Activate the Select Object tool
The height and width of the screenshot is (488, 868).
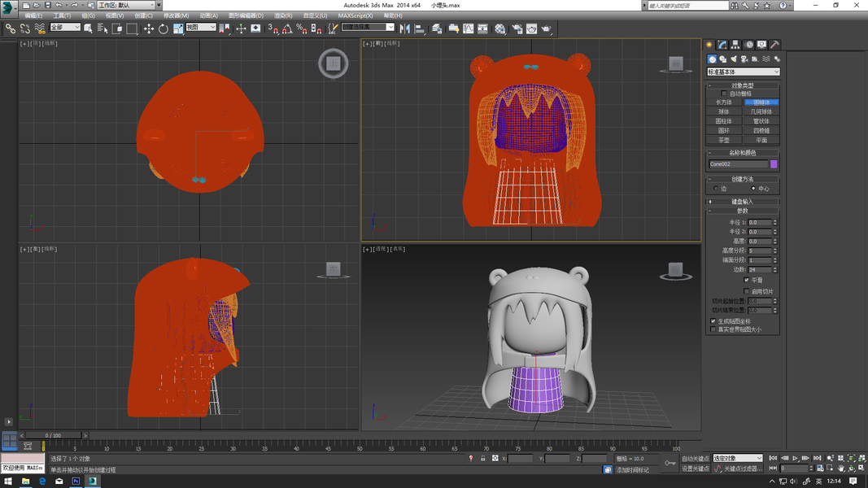click(x=88, y=28)
